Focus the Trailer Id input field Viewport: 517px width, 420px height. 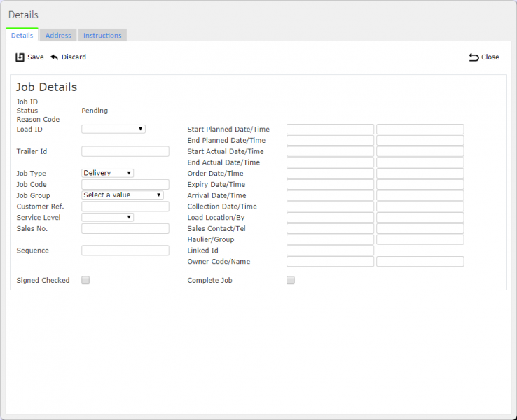(x=125, y=151)
